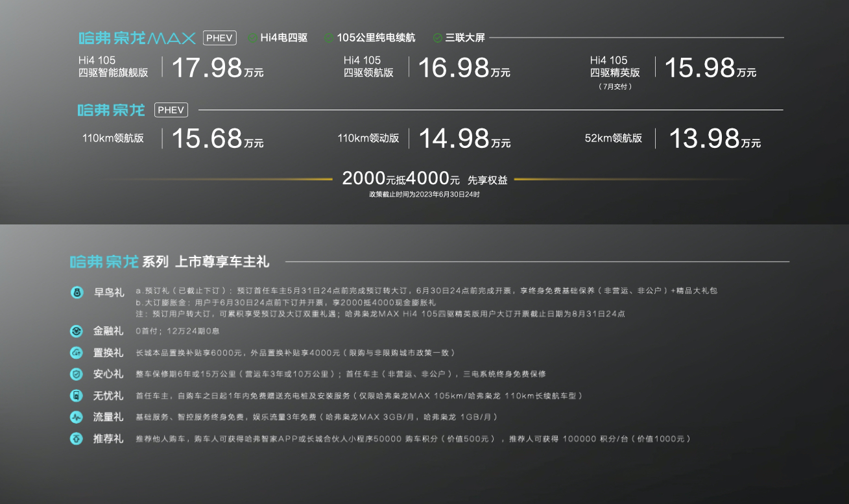This screenshot has height=504, width=849.
Task: Click the 哈弗枭龙MAX logo at top
Action: click(x=137, y=38)
